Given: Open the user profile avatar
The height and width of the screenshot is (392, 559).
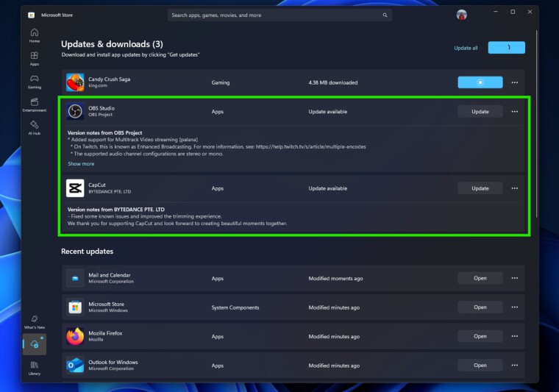Looking at the screenshot, I should [461, 15].
